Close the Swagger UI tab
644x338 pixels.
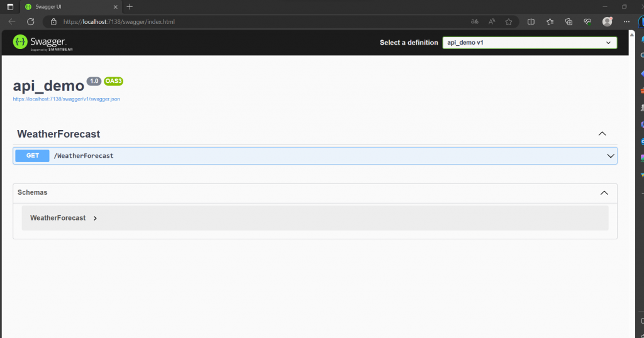116,7
